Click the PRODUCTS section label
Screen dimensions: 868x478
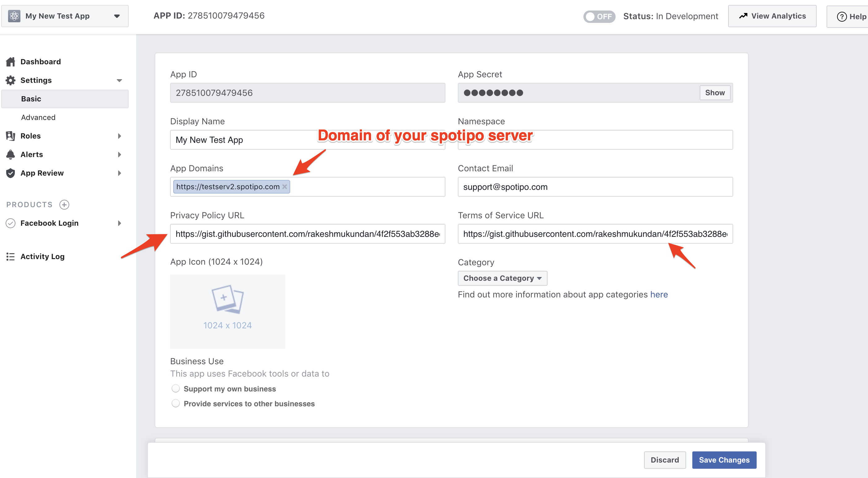29,204
